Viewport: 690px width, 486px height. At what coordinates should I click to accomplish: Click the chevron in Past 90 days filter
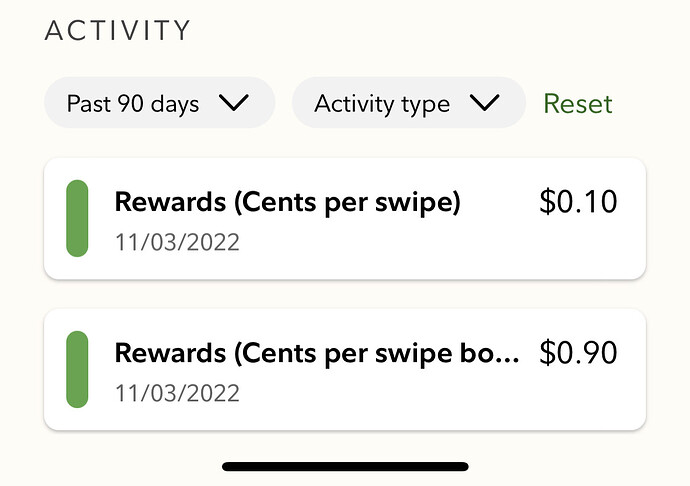233,103
